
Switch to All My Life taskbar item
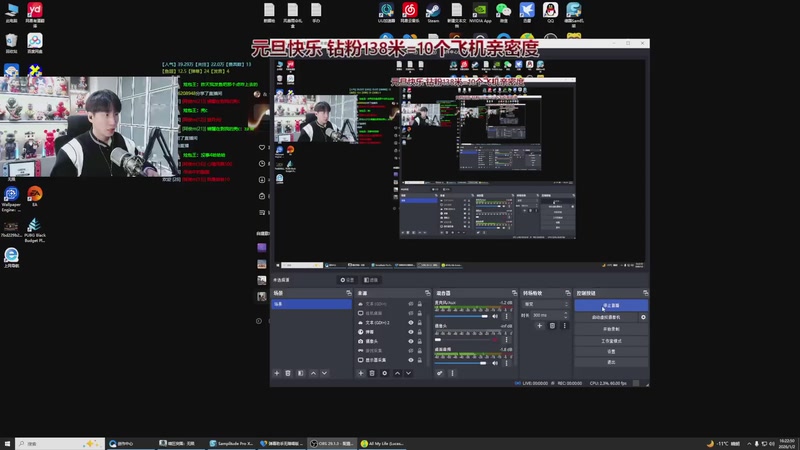[x=383, y=443]
